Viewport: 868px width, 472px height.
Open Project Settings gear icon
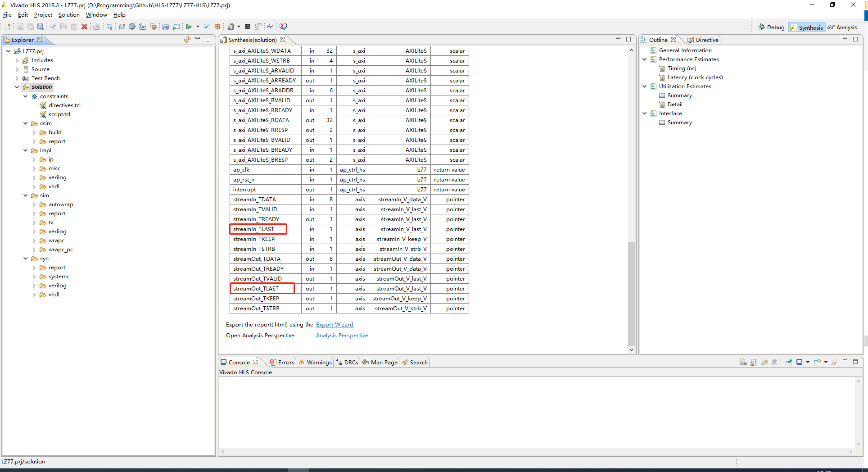point(132,27)
